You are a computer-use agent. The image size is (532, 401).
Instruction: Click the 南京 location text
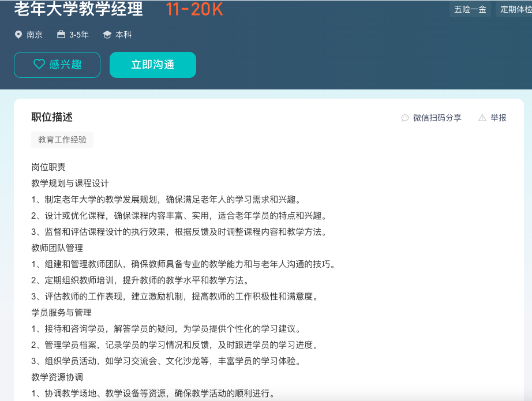coord(35,35)
